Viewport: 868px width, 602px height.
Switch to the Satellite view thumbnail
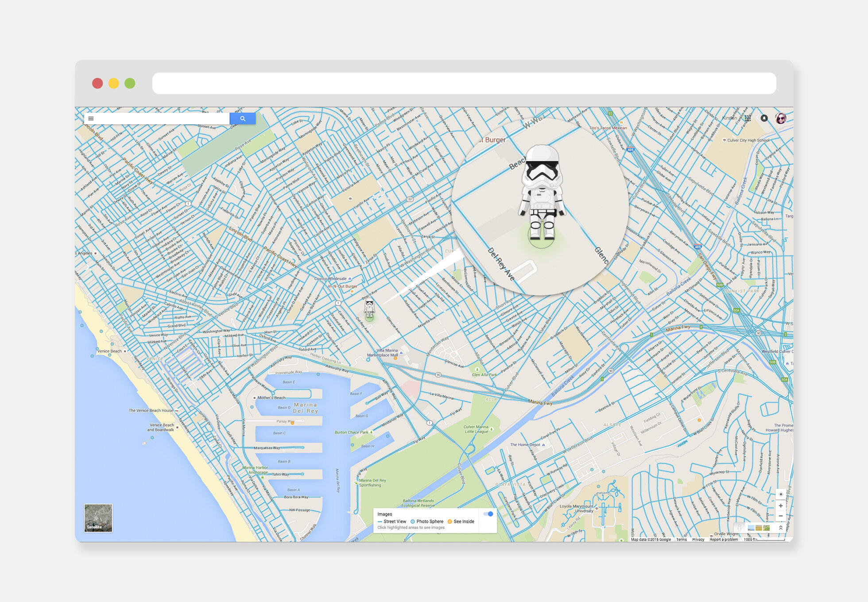click(98, 517)
